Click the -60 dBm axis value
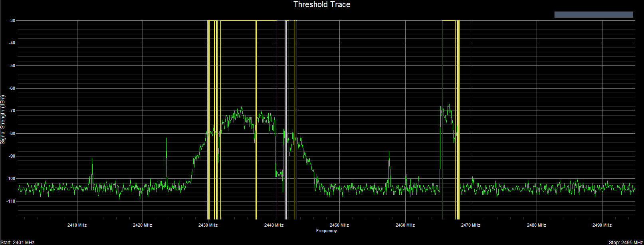Screen dimensions: 644x245 point(12,88)
